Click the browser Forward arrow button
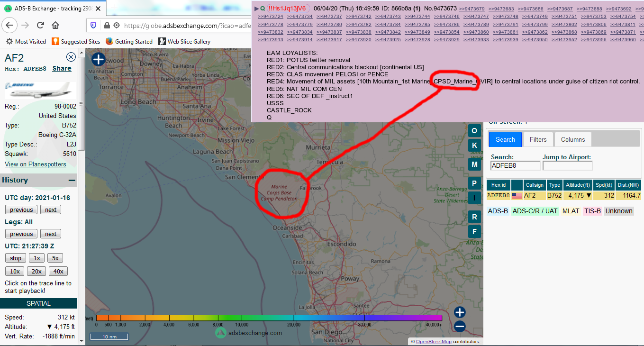Screen dimensions: 644x346 pyautogui.click(x=26, y=25)
